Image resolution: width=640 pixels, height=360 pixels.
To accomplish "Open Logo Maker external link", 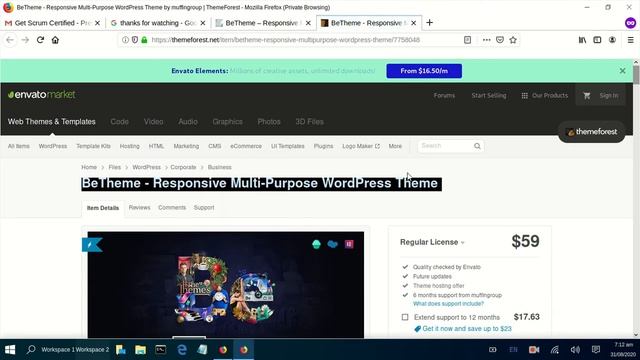I will (361, 146).
